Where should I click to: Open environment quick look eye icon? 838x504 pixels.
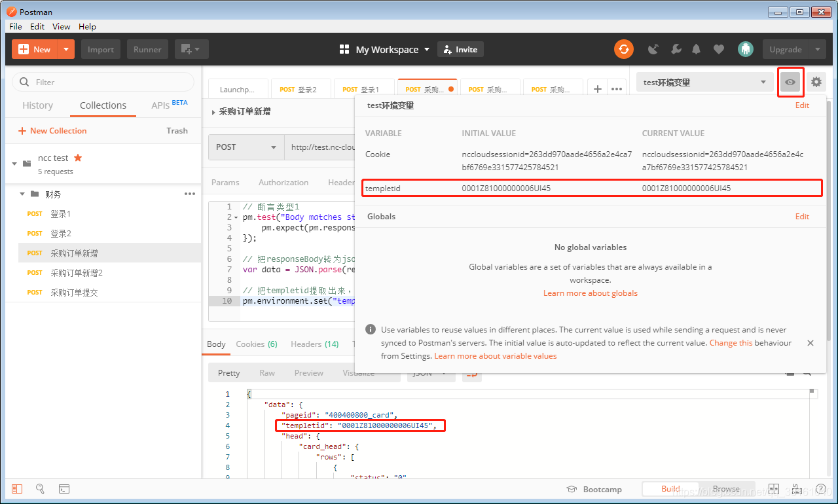point(790,82)
